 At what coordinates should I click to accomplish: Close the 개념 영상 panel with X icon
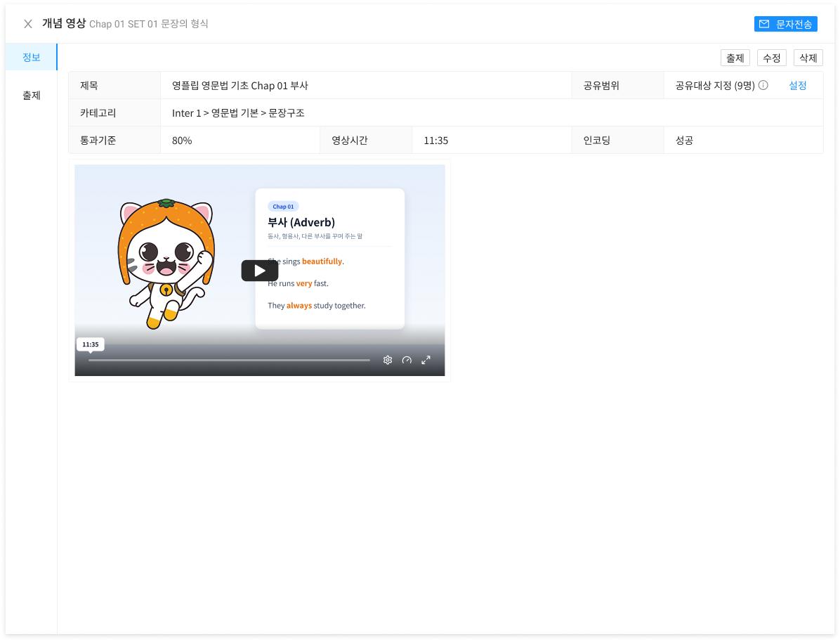(x=28, y=24)
